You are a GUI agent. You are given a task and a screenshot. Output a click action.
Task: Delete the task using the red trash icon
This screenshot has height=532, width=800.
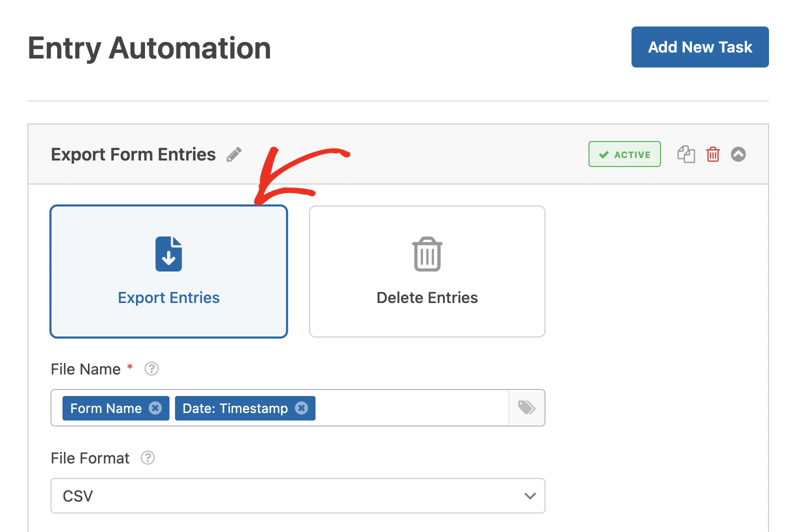[x=713, y=154]
